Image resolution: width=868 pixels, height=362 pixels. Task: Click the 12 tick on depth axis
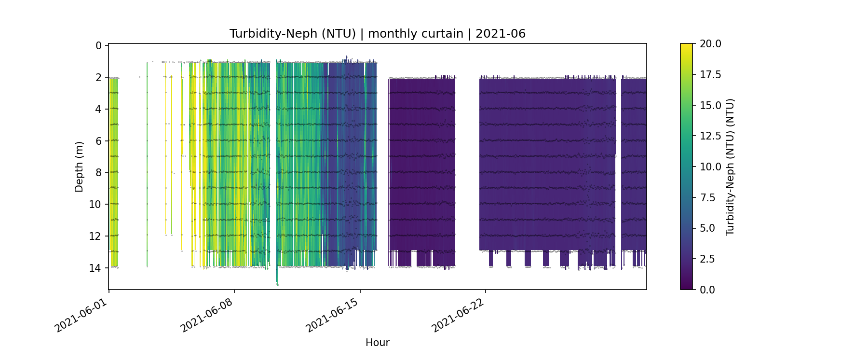point(95,236)
